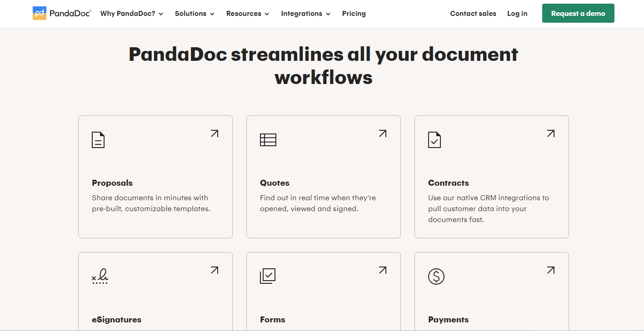Viewport: 644px width, 331px height.
Task: Click "Share documents in minutes" description
Action: click(x=151, y=203)
